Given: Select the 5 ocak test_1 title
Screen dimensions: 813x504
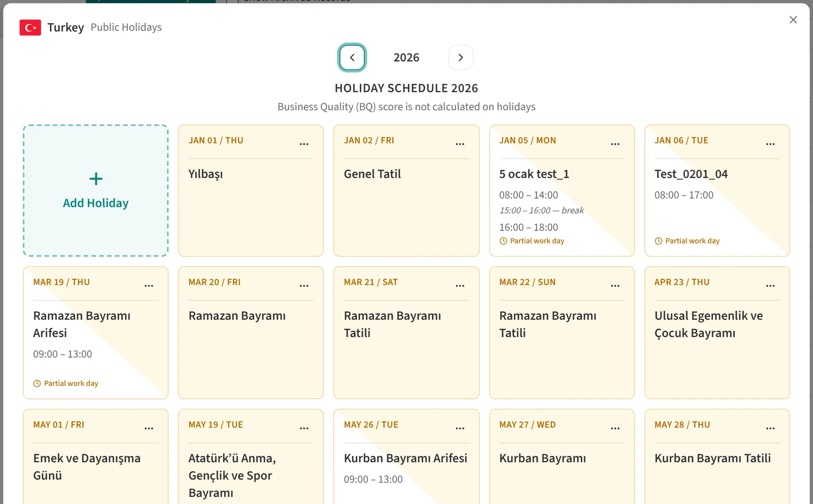Looking at the screenshot, I should [534, 174].
